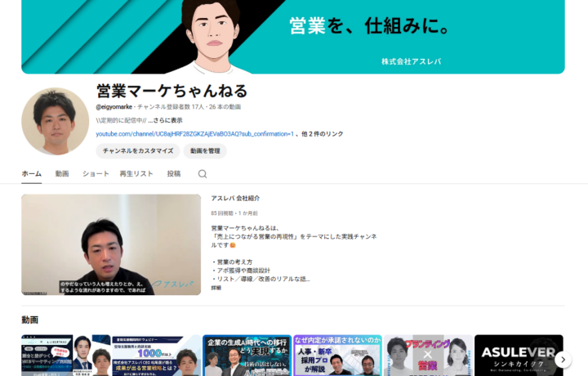The height and width of the screenshot is (376, 588).
Task: Open the なぜ内定が承諾されないのか video thumbnail
Action: (x=337, y=355)
